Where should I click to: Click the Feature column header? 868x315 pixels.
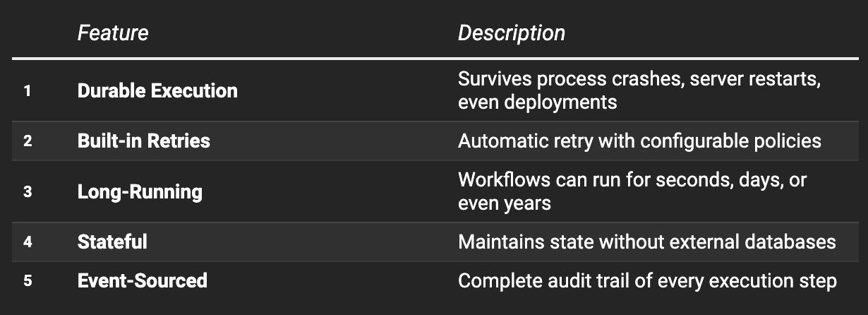click(113, 33)
